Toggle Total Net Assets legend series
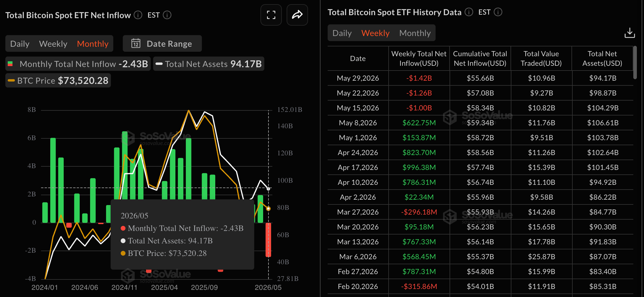The width and height of the screenshot is (644, 297). tap(209, 64)
